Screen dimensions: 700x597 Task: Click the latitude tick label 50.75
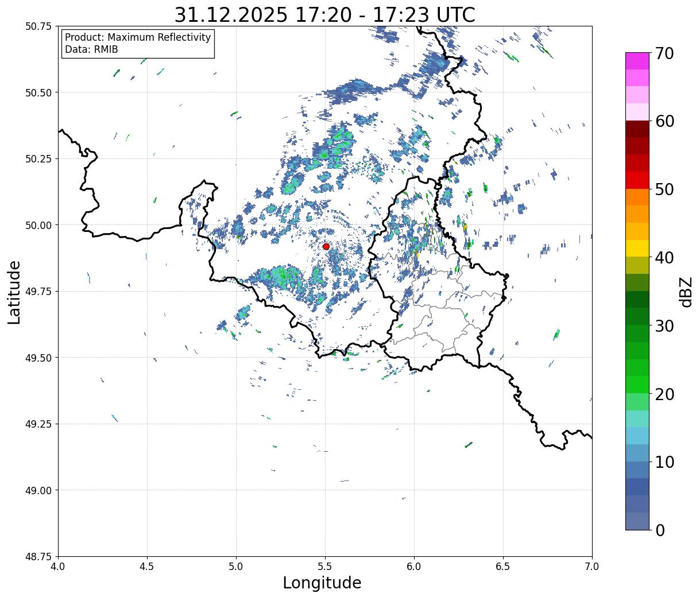[x=38, y=26]
